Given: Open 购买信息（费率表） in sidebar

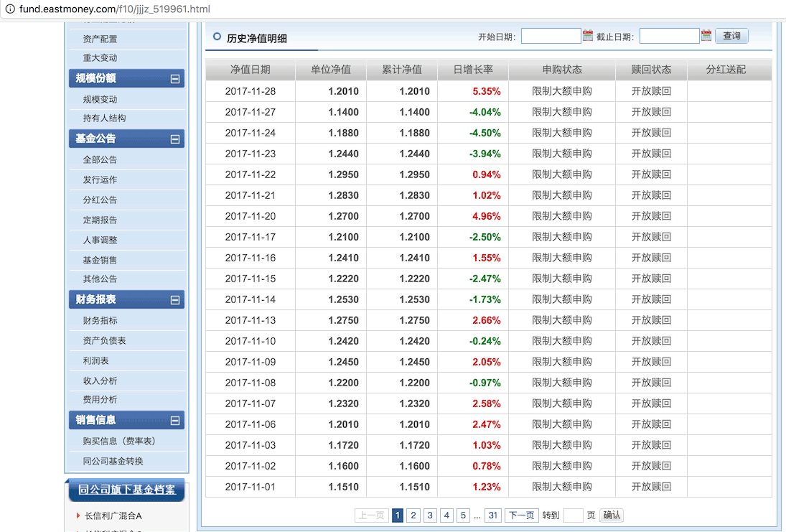Looking at the screenshot, I should (x=119, y=441).
